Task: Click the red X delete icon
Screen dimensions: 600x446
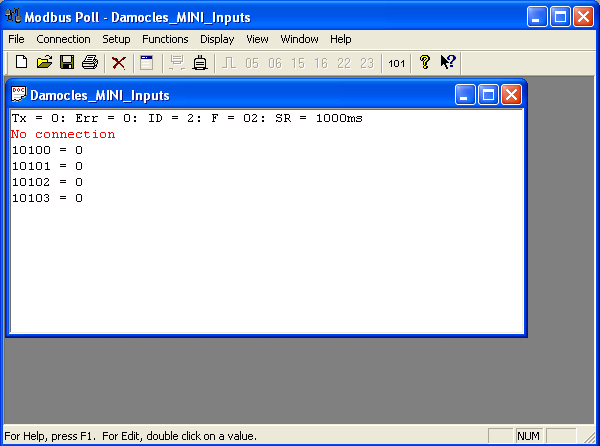Action: [x=119, y=63]
